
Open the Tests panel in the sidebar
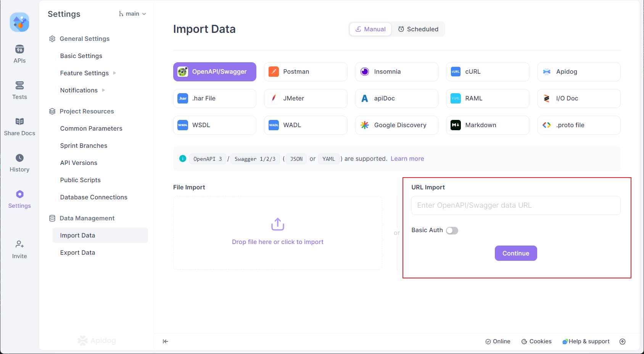(19, 90)
